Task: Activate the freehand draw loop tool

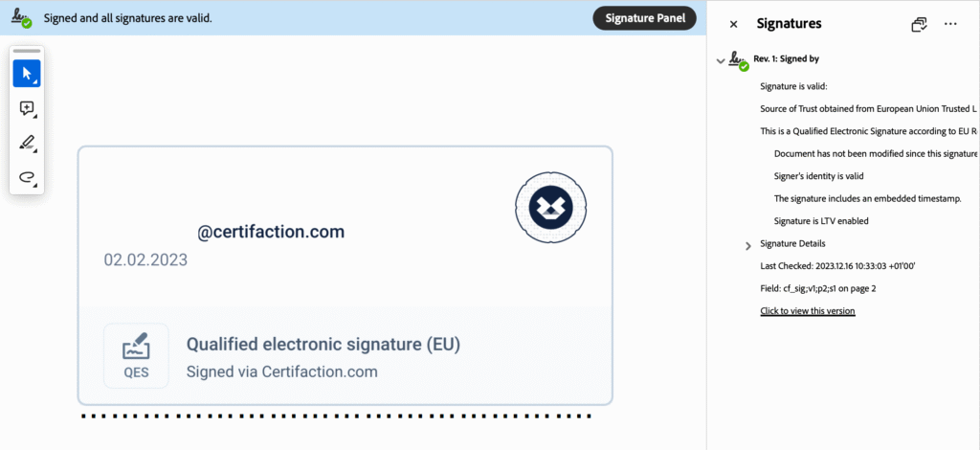Action: point(27,177)
